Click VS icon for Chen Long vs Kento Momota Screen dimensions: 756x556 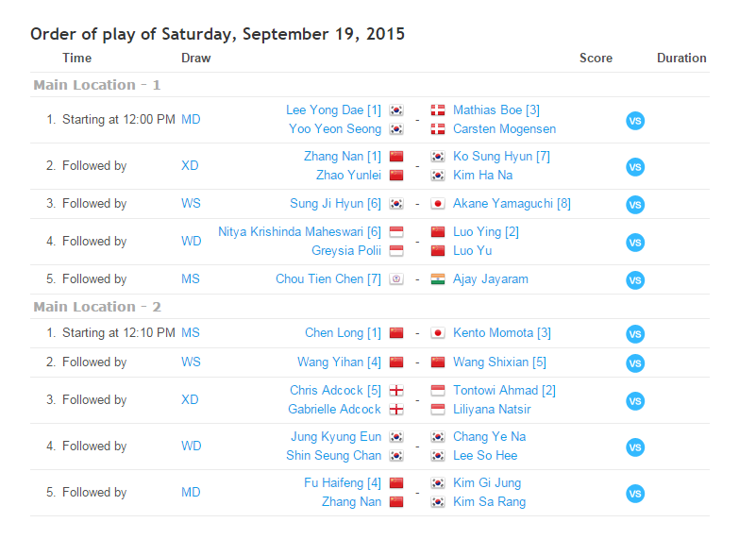pos(635,333)
